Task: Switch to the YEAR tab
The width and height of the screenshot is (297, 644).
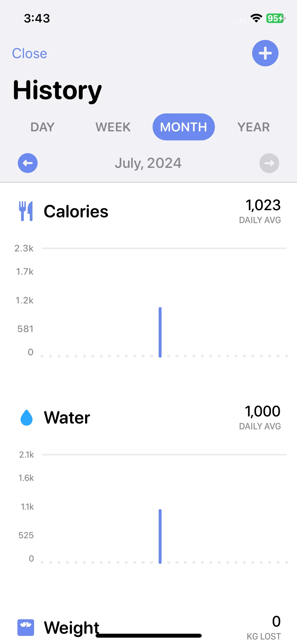Action: pyautogui.click(x=254, y=127)
